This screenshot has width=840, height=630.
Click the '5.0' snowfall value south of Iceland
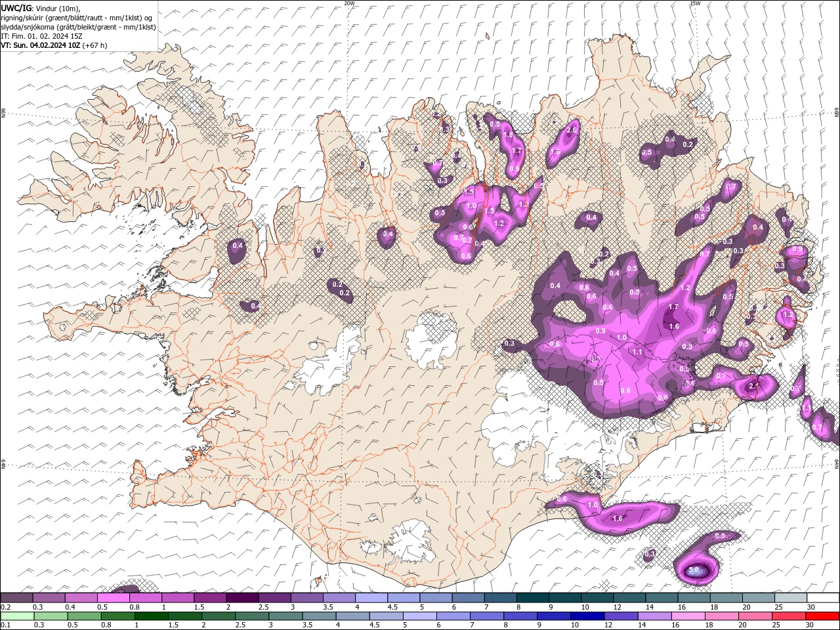point(694,570)
